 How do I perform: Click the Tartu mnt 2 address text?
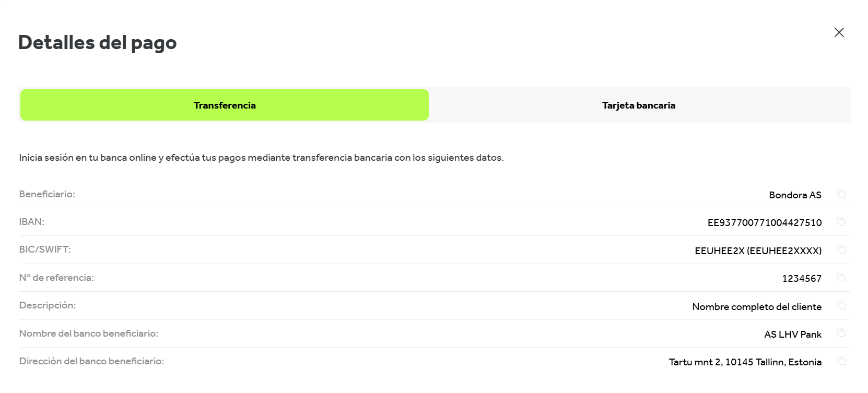point(745,362)
